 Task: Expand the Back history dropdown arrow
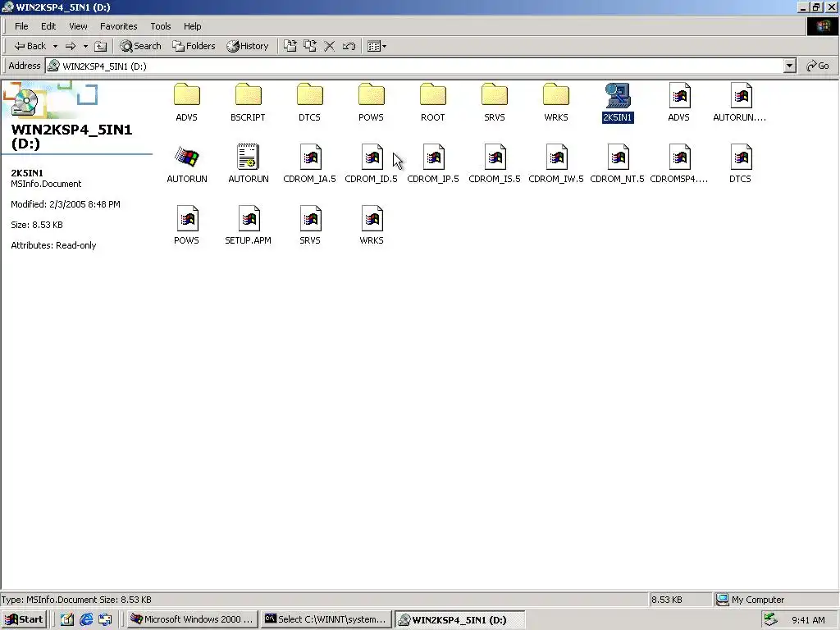pos(55,46)
